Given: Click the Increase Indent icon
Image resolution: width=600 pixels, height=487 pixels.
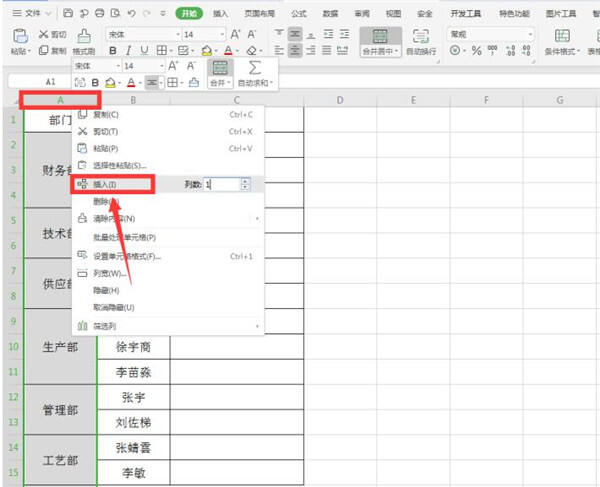Looking at the screenshot, I should click(x=344, y=34).
